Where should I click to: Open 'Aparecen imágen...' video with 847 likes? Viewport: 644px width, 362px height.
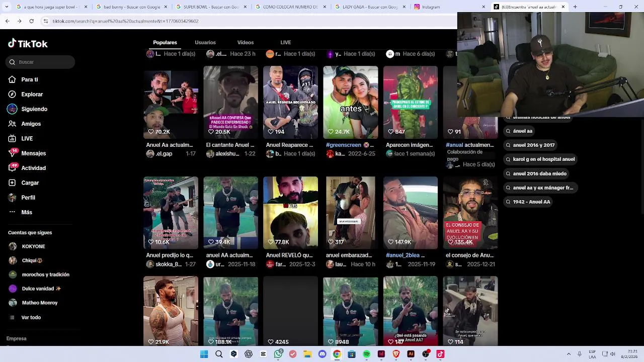[411, 102]
